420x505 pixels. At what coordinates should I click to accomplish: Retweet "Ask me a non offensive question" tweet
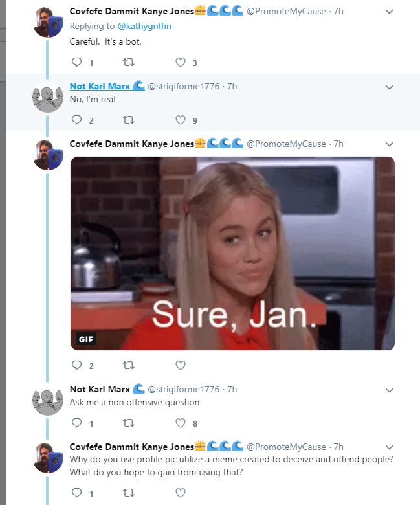128,423
